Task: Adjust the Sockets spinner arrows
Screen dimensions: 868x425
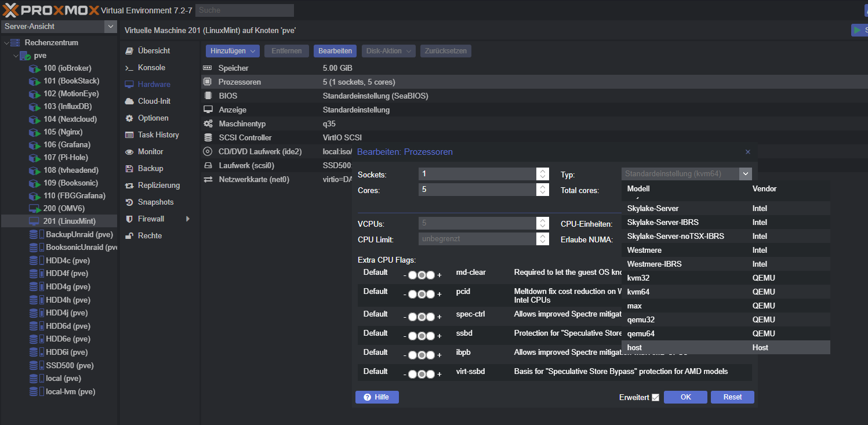Action: pyautogui.click(x=543, y=174)
